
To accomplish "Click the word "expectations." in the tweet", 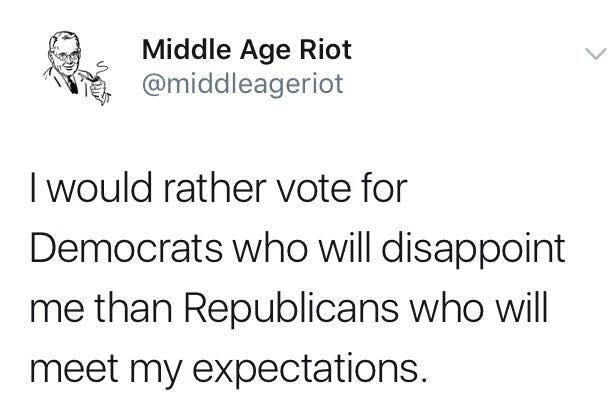I will [x=309, y=370].
